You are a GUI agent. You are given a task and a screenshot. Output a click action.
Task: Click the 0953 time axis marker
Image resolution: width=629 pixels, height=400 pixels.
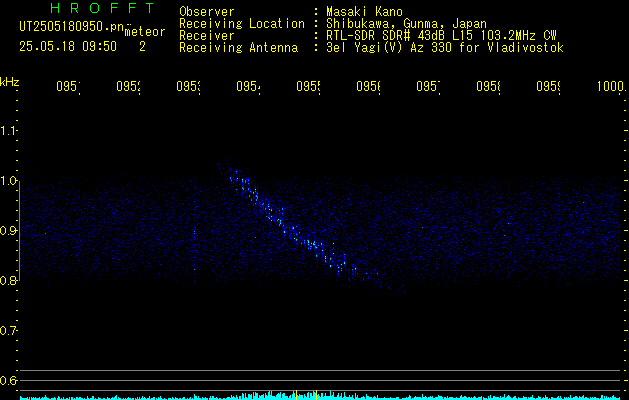(189, 87)
